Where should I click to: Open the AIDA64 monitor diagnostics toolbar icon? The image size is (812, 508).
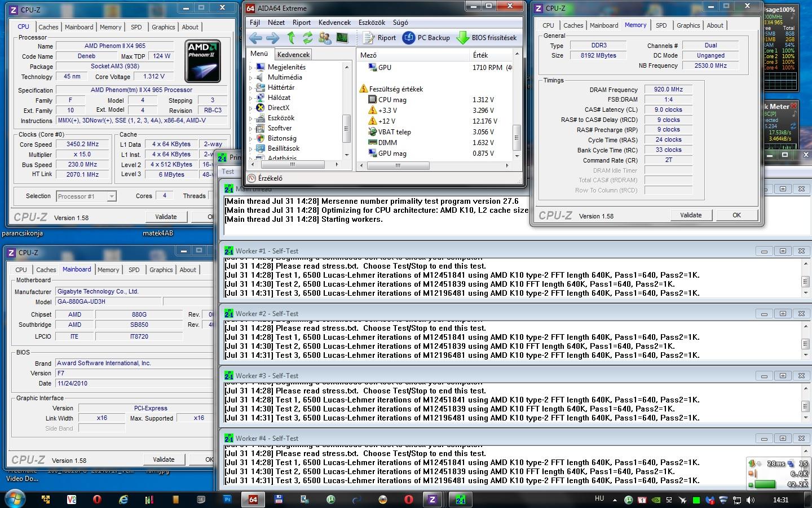pos(342,38)
